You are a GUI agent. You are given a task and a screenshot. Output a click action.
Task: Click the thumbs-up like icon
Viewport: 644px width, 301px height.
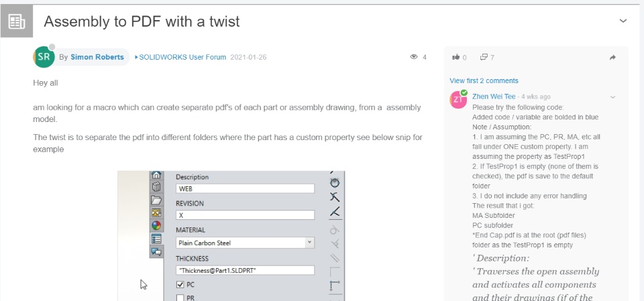pyautogui.click(x=456, y=58)
